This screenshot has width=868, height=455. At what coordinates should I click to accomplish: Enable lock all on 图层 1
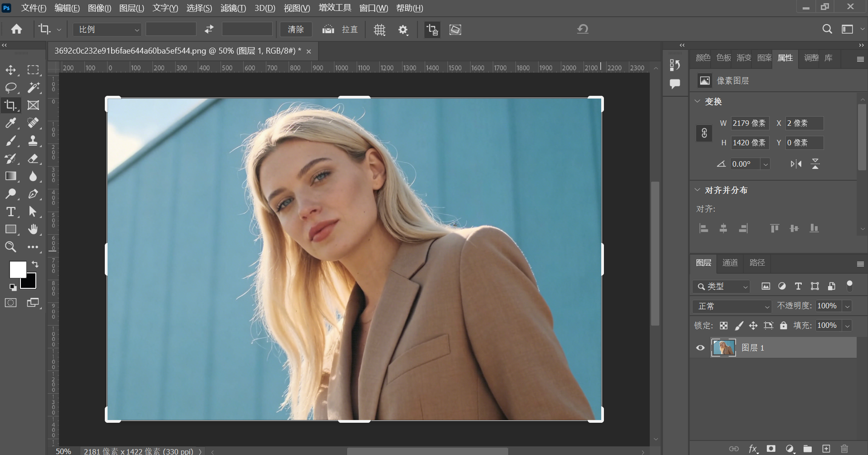pos(784,325)
